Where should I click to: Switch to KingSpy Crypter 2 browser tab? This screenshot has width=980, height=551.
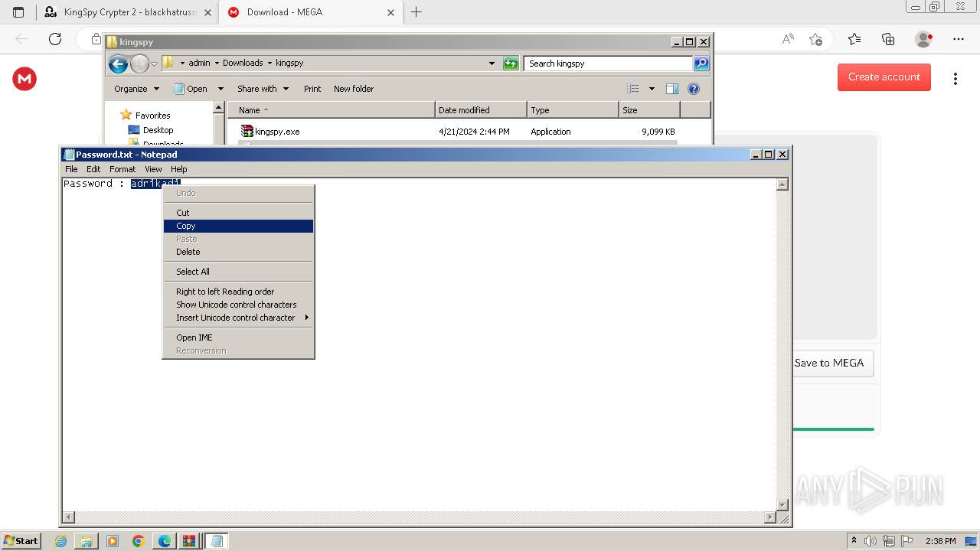coord(127,12)
